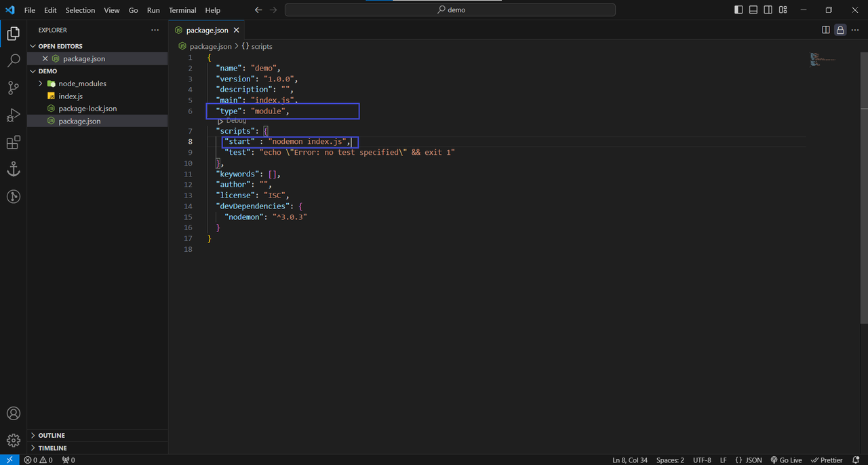Viewport: 868px width, 465px height.
Task: Click the remote window indicator in status bar
Action: tap(9, 460)
